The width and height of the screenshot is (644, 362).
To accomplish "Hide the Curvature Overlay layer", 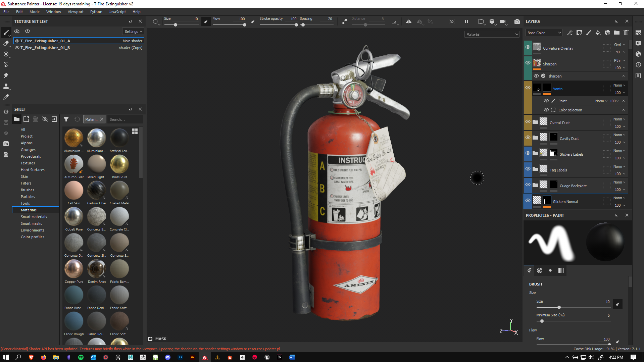I will 528,47.
